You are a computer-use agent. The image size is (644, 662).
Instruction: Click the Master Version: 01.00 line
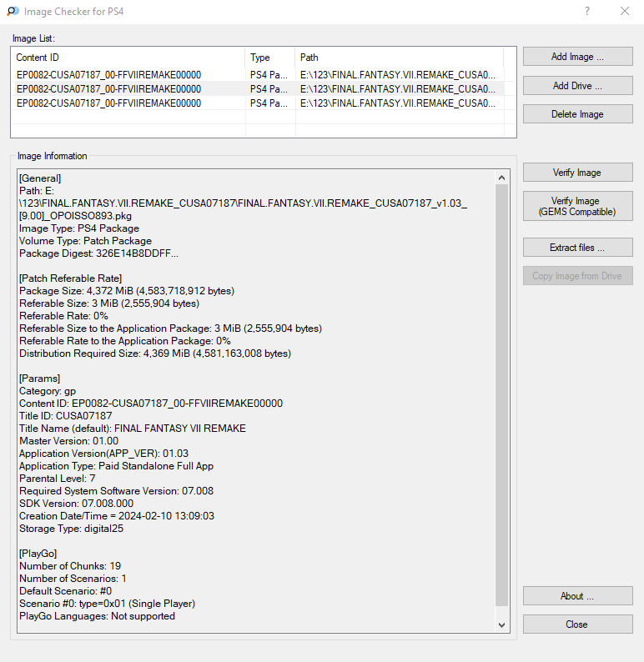click(x=69, y=441)
